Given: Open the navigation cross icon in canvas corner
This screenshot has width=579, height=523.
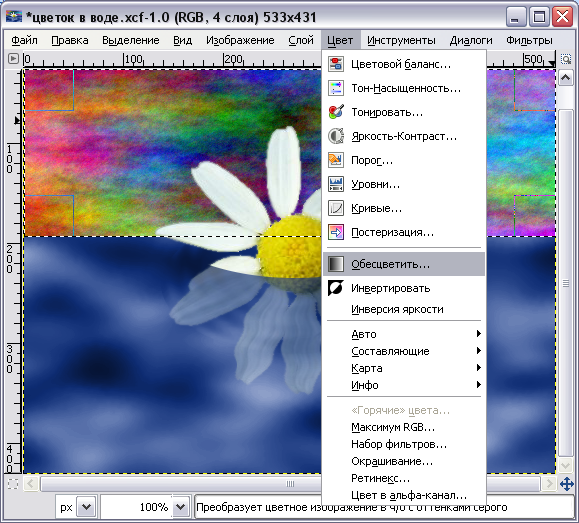Looking at the screenshot, I should (x=566, y=483).
